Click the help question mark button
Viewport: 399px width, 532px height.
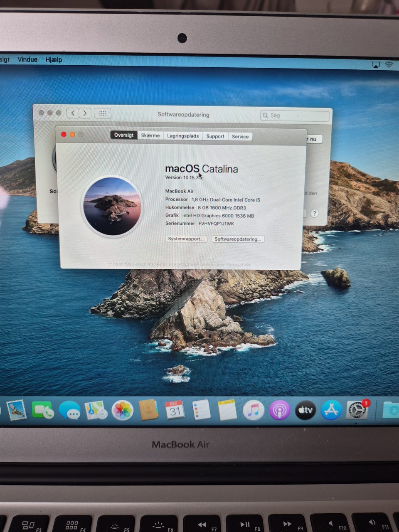[315, 213]
